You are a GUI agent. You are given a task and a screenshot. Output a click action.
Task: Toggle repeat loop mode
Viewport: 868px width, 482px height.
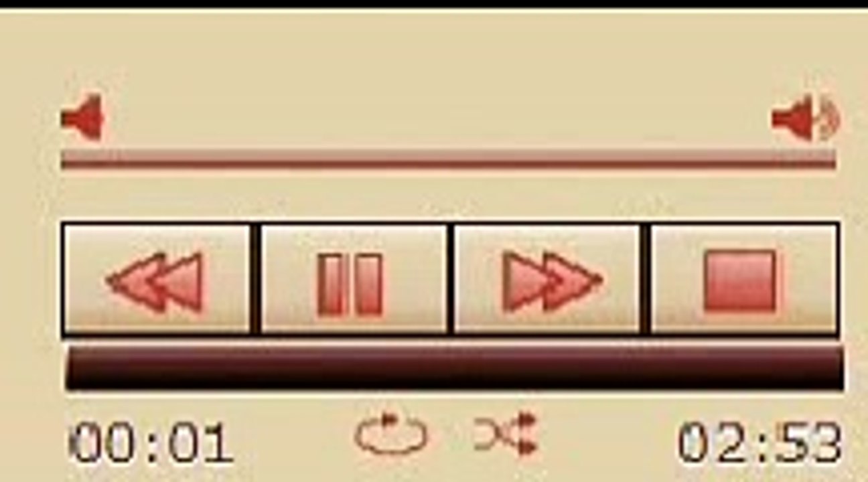click(392, 435)
